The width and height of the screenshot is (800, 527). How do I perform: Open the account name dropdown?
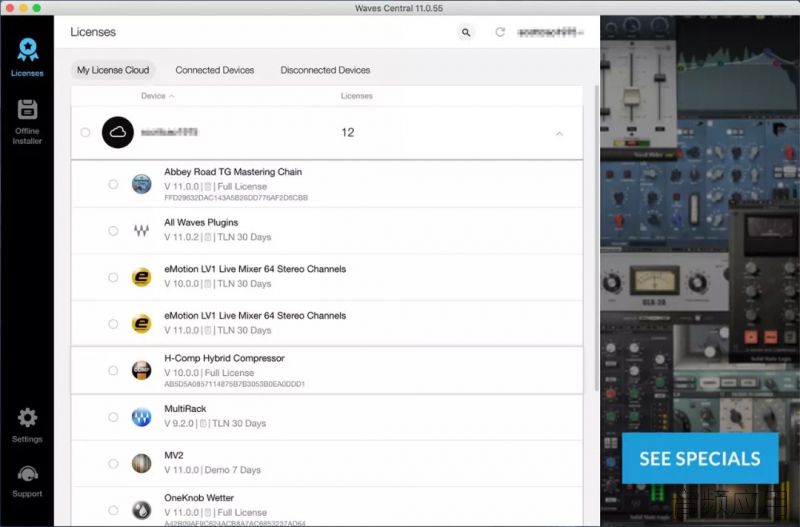point(551,32)
